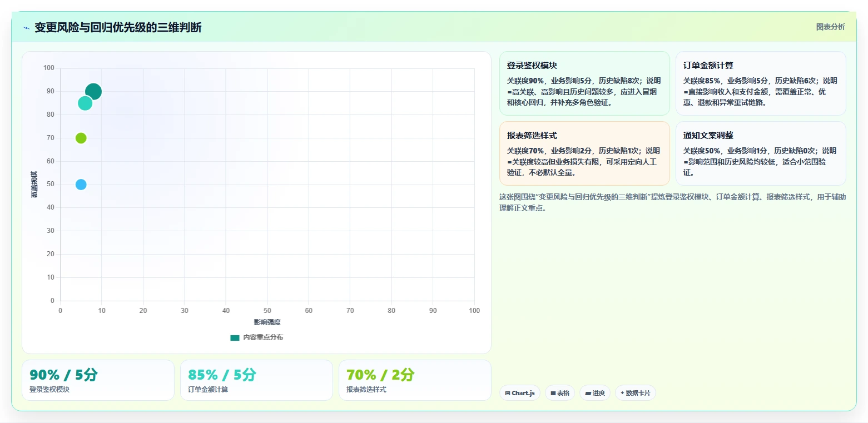Click the Chart.js tag chip

coord(520,393)
